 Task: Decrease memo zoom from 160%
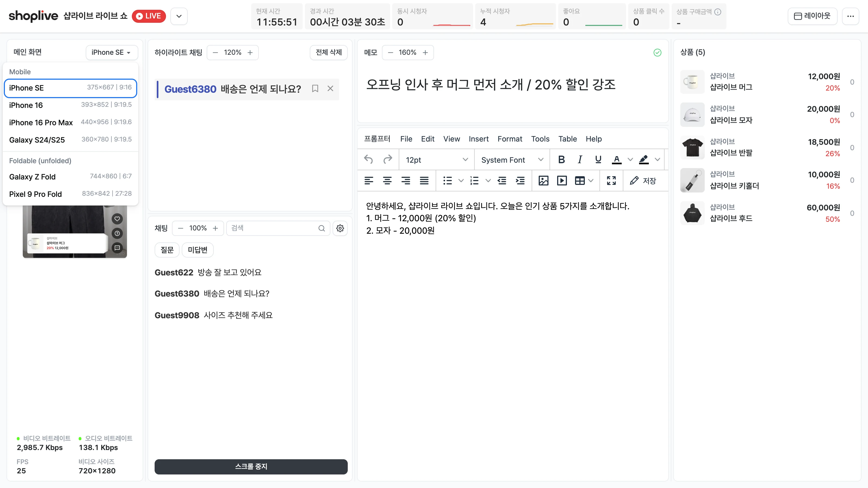(x=391, y=53)
